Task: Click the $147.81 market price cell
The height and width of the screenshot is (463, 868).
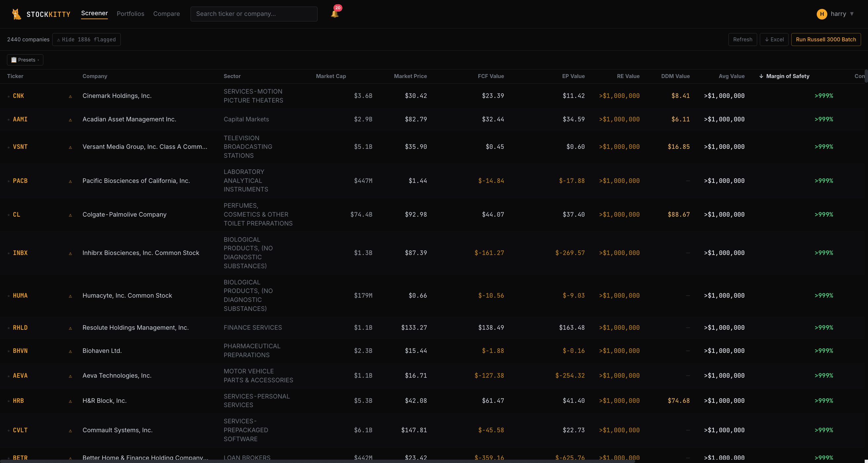Action: [x=414, y=430]
